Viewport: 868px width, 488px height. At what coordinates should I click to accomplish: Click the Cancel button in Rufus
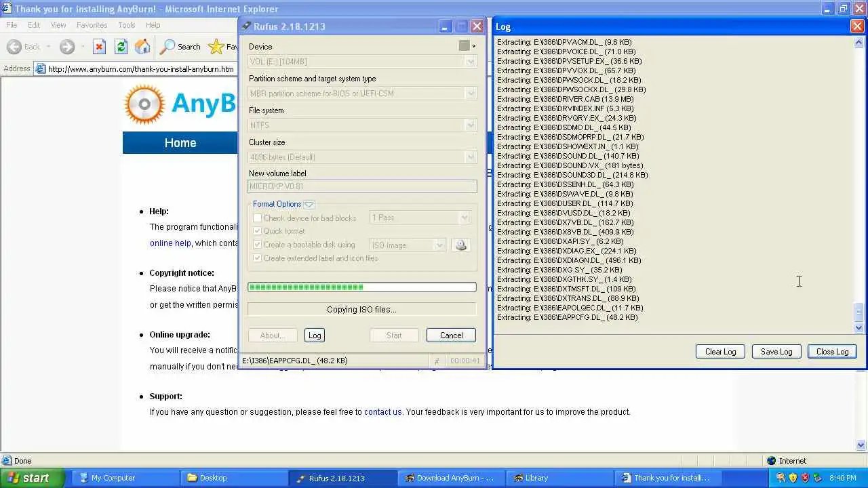pos(451,335)
